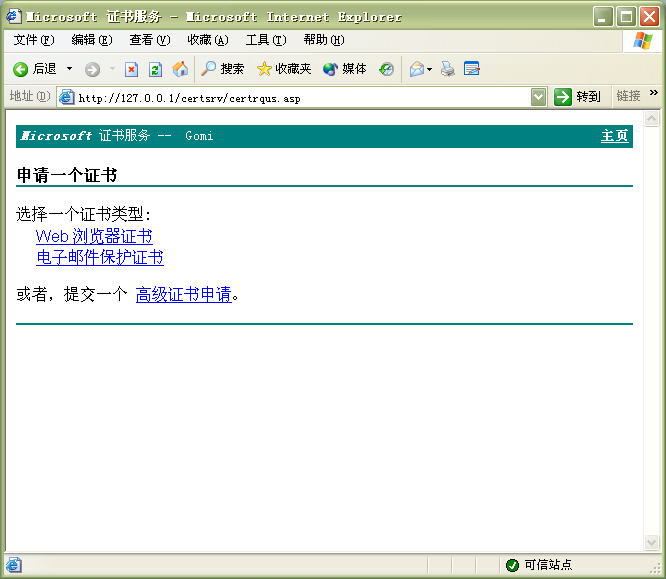Open the Web 浏览器证书 link

pos(94,236)
